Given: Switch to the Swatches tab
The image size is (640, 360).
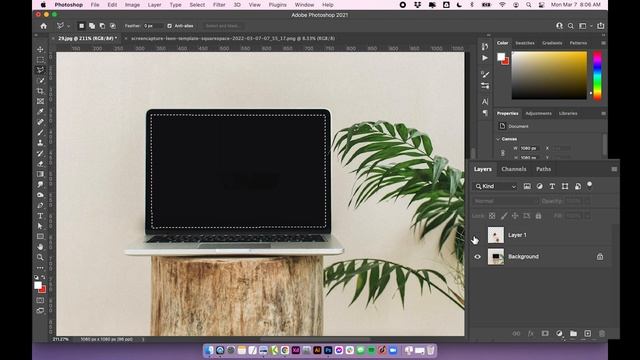Looking at the screenshot, I should [x=525, y=43].
